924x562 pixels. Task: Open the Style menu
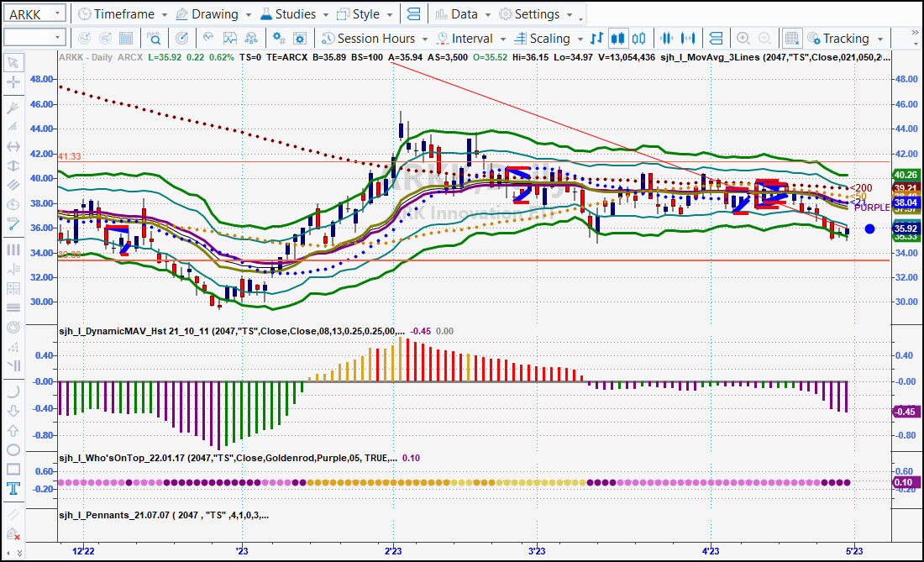[x=359, y=14]
